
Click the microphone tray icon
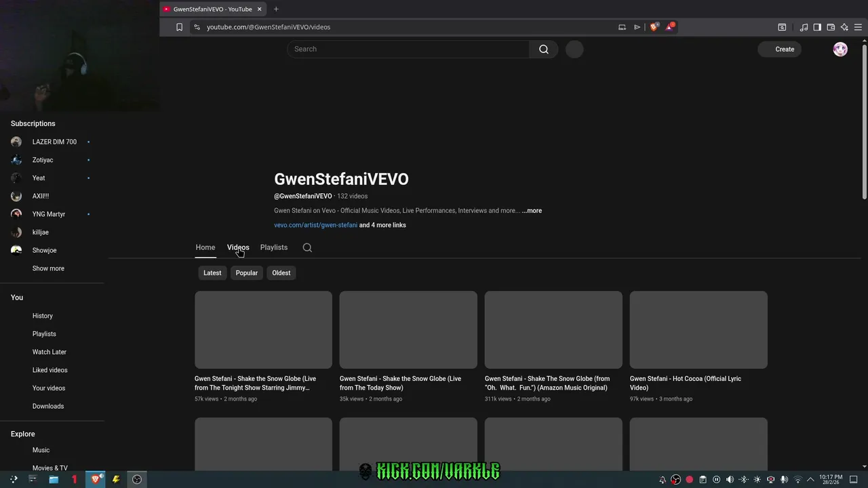point(784,480)
